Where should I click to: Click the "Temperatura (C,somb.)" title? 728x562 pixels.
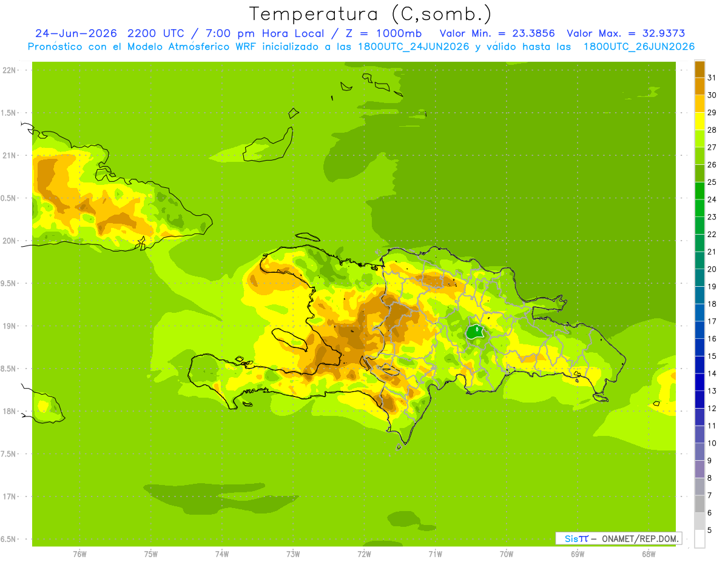coord(370,14)
